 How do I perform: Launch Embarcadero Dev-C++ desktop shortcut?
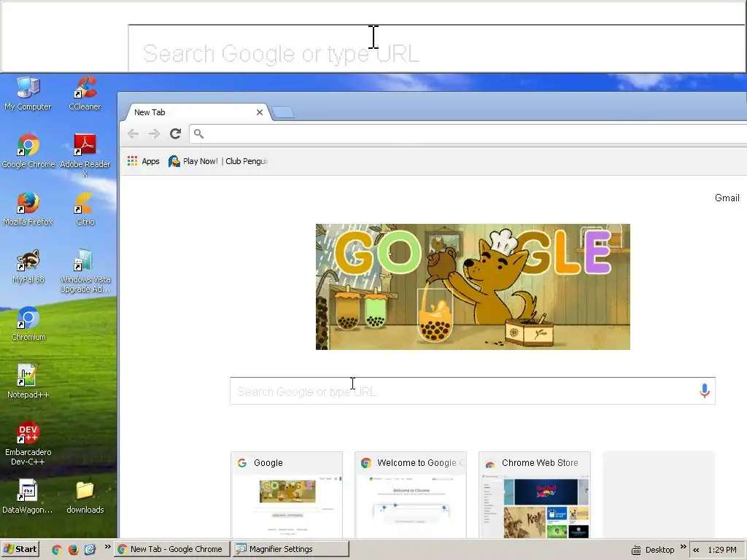[x=28, y=443]
